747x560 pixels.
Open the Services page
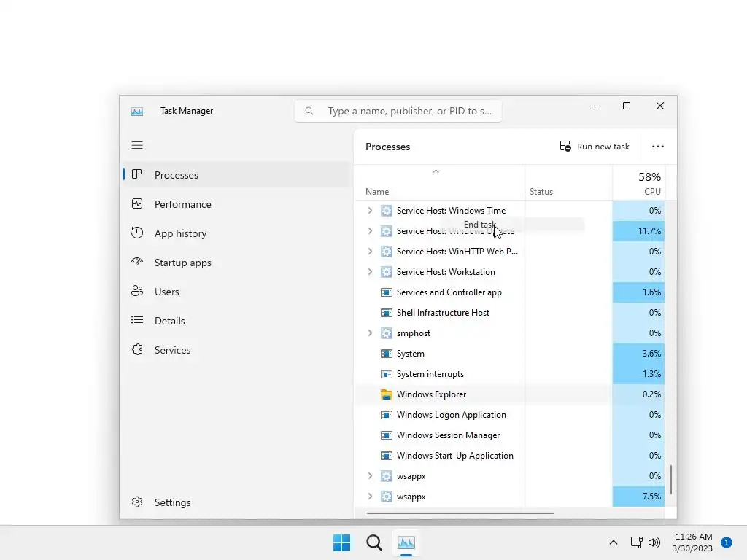coord(236,350)
